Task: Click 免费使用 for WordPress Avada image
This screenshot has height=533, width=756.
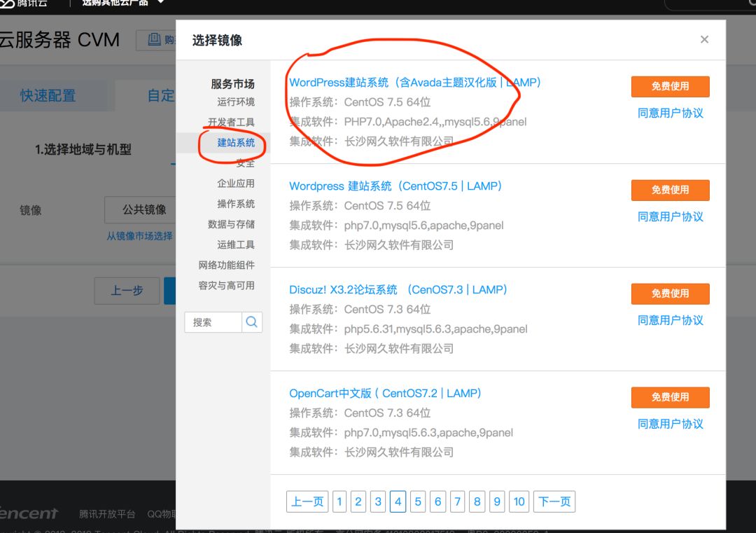Action: (x=670, y=86)
